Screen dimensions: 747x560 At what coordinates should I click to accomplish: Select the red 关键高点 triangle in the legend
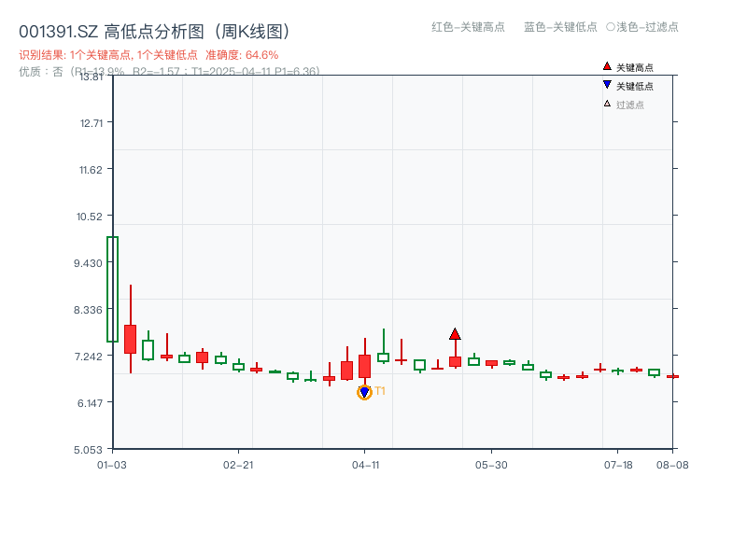click(x=607, y=66)
